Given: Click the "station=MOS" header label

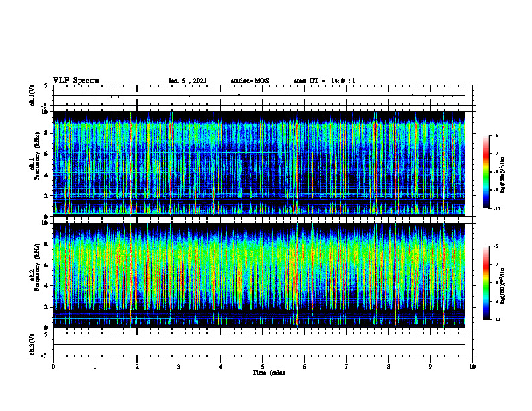Looking at the screenshot, I should pos(250,81).
